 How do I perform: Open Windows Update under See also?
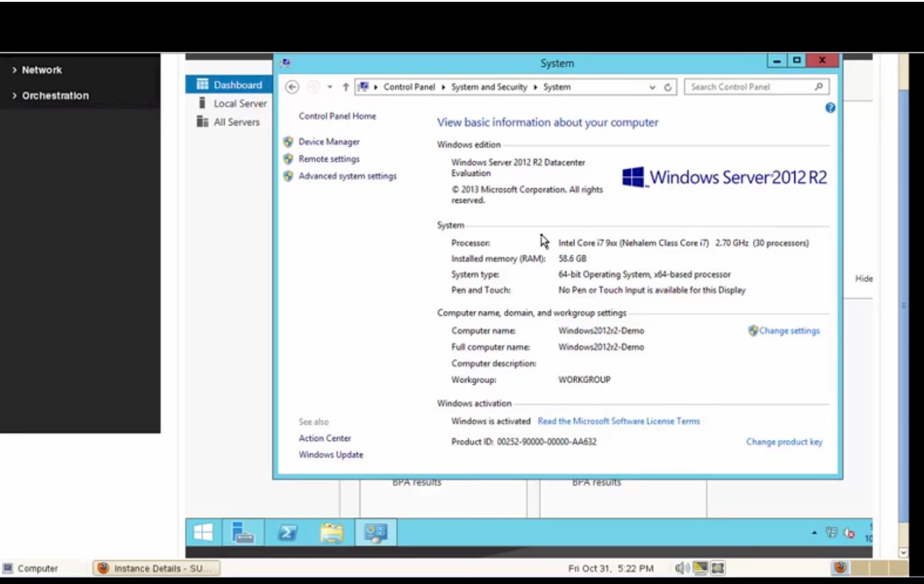330,455
